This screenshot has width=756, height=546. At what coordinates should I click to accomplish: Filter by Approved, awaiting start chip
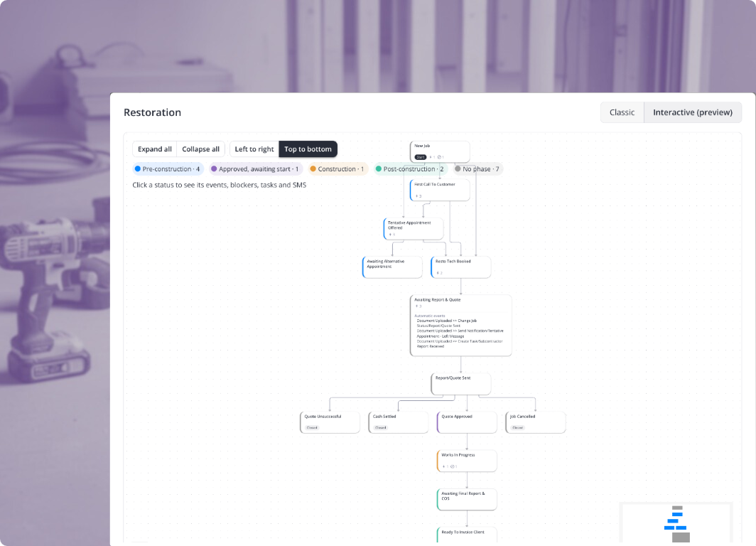pos(256,168)
